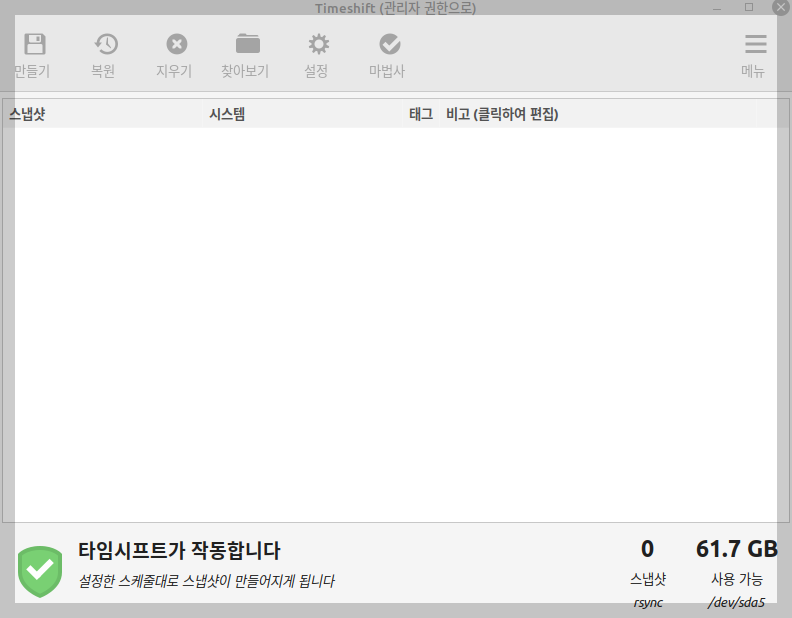
Task: Click the 설정한 스케줄대로 스냅샷이 만들어지게 됩니다 text
Action: pos(206,581)
